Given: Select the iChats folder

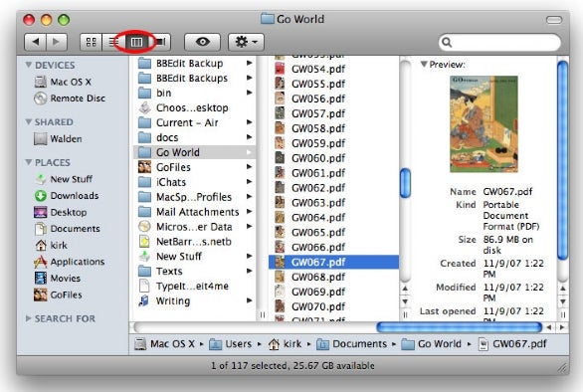Looking at the screenshot, I should (x=195, y=182).
